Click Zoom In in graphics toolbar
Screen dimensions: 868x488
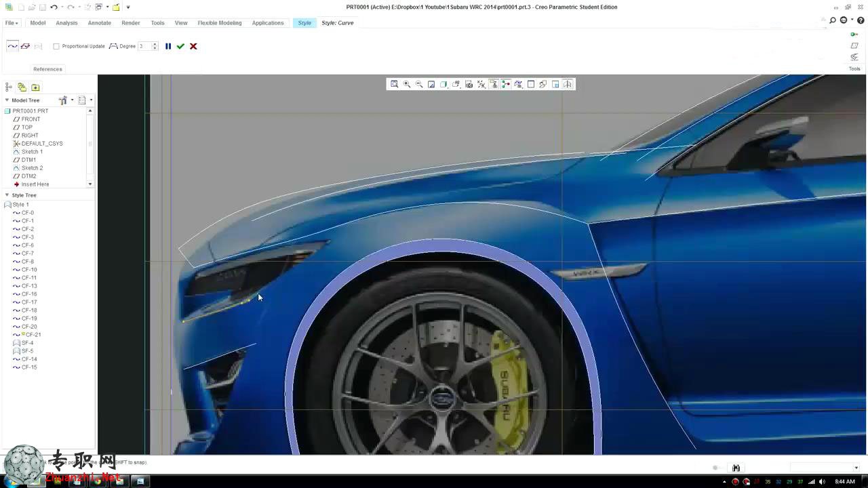(x=407, y=84)
